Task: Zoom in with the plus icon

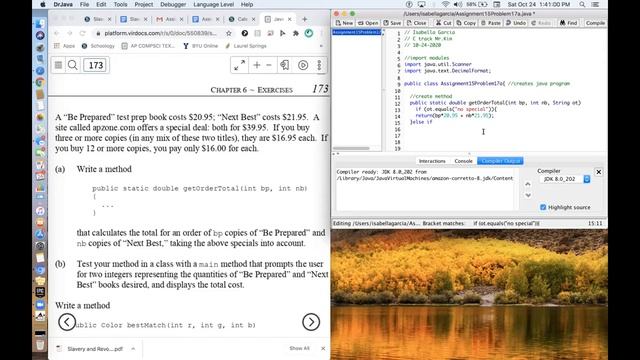Action: pos(257,65)
